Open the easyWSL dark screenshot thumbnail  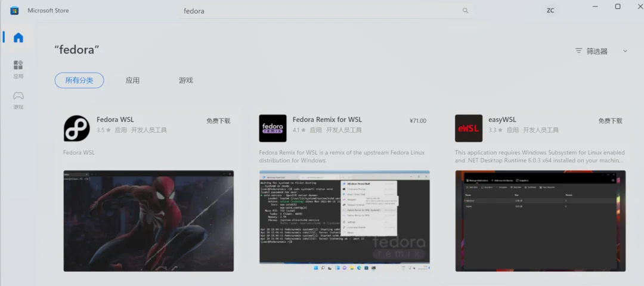(540, 221)
